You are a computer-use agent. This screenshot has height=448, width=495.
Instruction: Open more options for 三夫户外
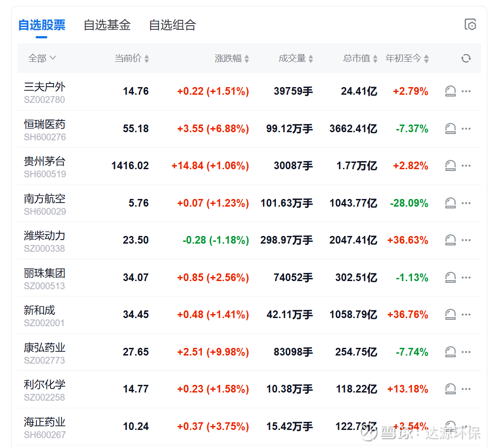pos(466,91)
